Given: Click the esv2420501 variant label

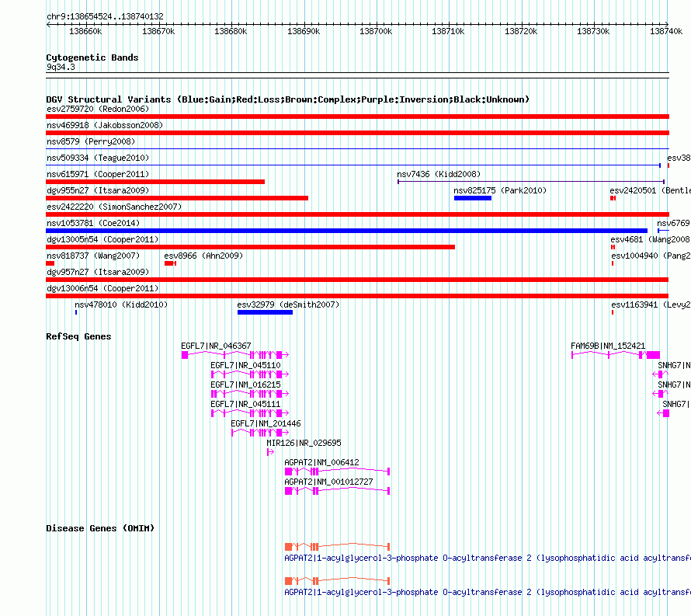Looking at the screenshot, I should (x=650, y=190).
